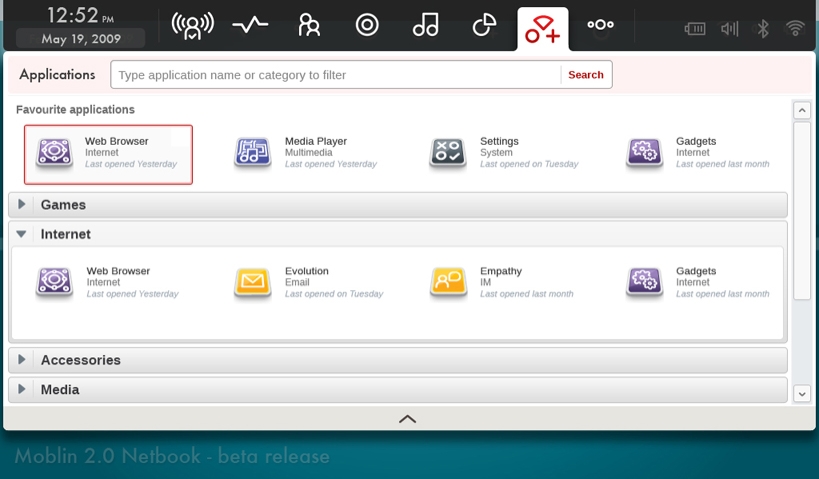Expand the Games category
Screen dimensions: 819x479
[x=22, y=205]
